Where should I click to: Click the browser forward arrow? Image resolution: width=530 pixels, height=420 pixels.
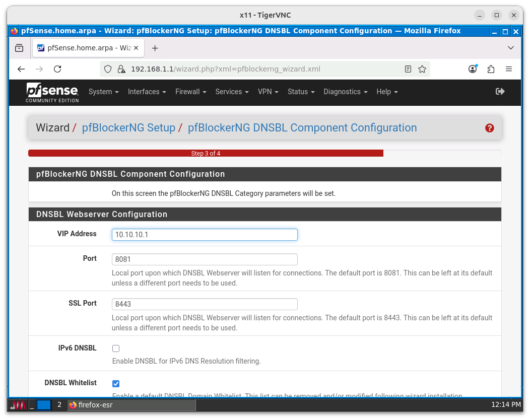39,69
